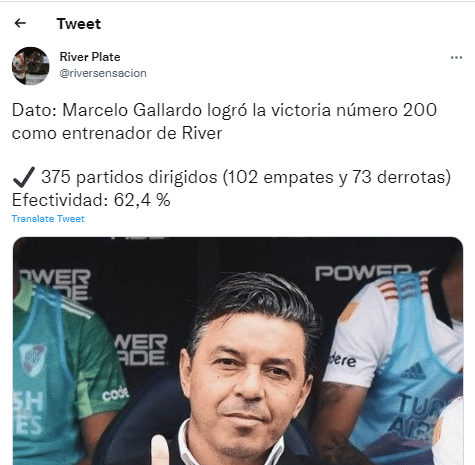This screenshot has height=465, width=475.
Task: Click the Adidas logo on blue bib
Action: (x=413, y=371)
